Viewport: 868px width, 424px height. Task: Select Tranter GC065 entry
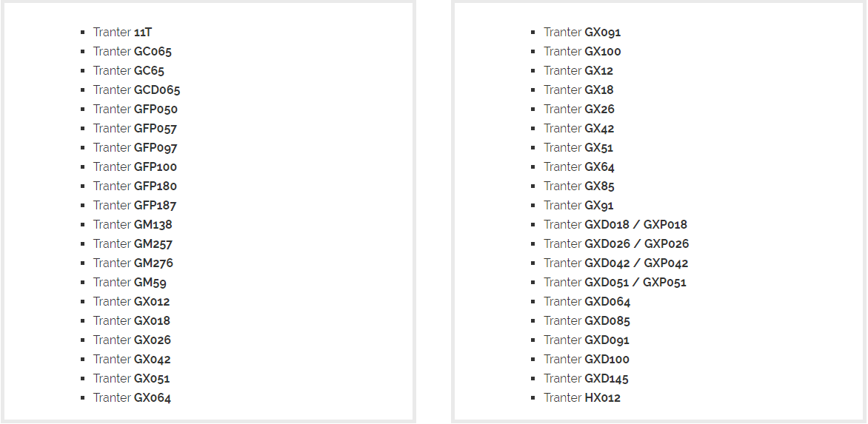coord(133,51)
